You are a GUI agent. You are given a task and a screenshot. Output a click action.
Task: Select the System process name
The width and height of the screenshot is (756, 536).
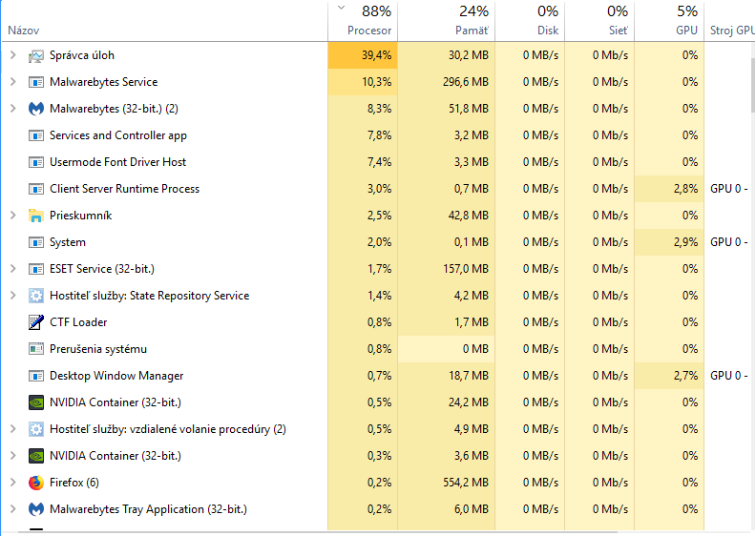click(68, 242)
